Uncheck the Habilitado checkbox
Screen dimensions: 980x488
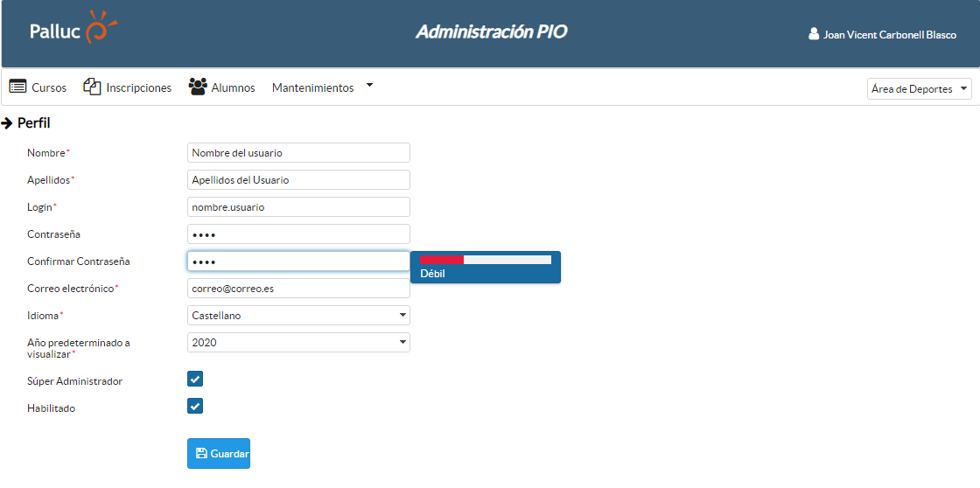[195, 406]
